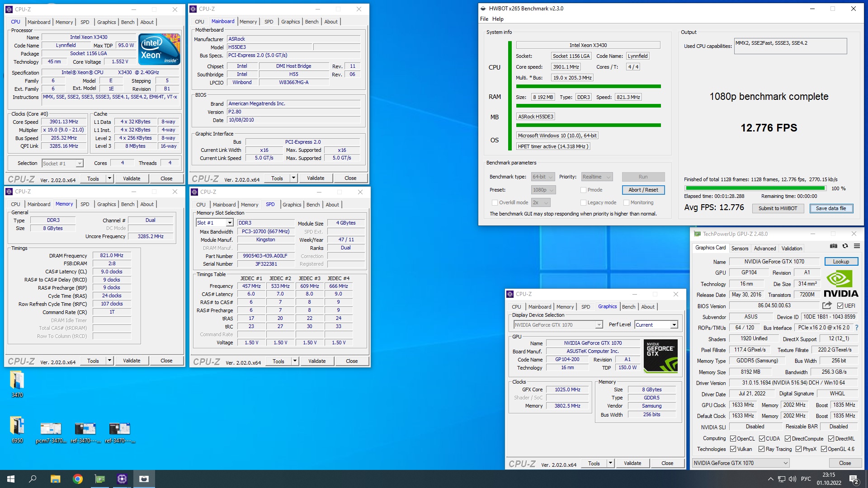Click Abort / Reset button
The width and height of the screenshot is (868, 488).
click(x=643, y=190)
